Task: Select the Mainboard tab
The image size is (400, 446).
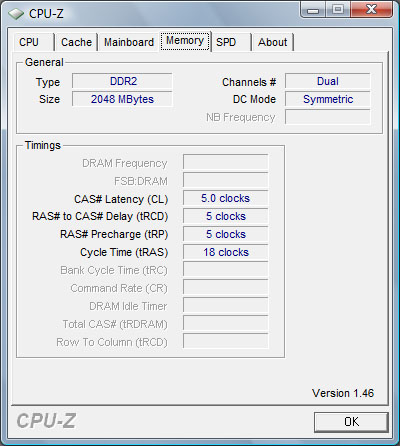Action: tap(129, 42)
